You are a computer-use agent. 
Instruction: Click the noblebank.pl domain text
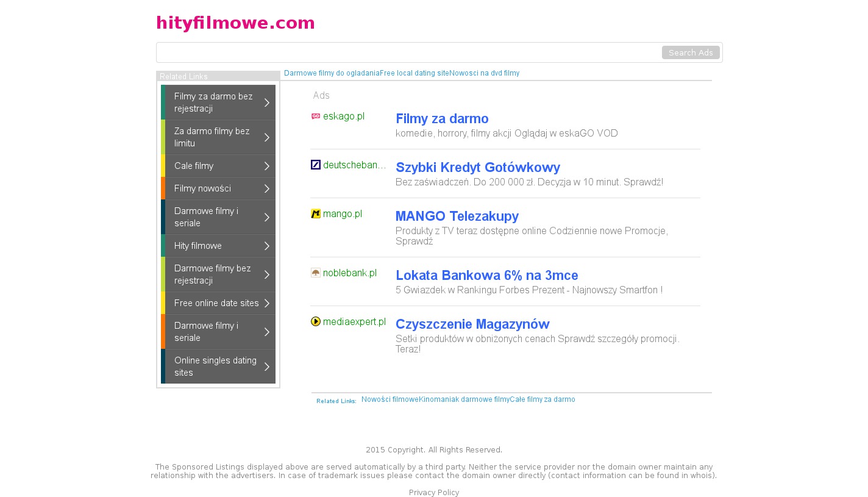(x=350, y=273)
